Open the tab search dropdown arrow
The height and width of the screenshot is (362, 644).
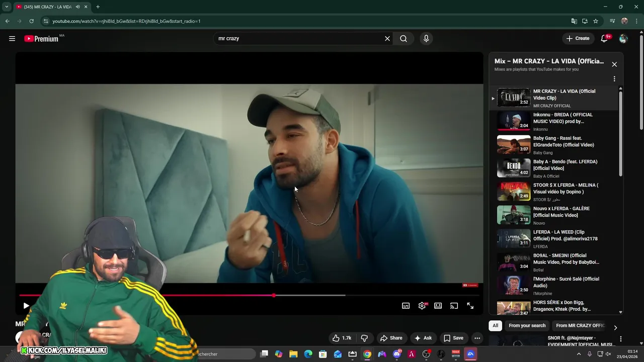7,7
